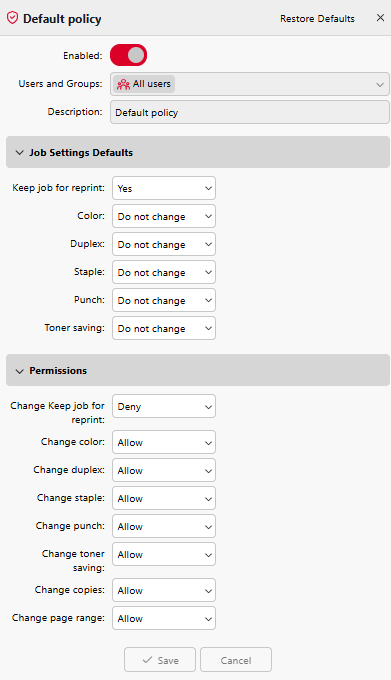Open the Change color permission dropdown
The image size is (391, 680).
pyautogui.click(x=164, y=442)
